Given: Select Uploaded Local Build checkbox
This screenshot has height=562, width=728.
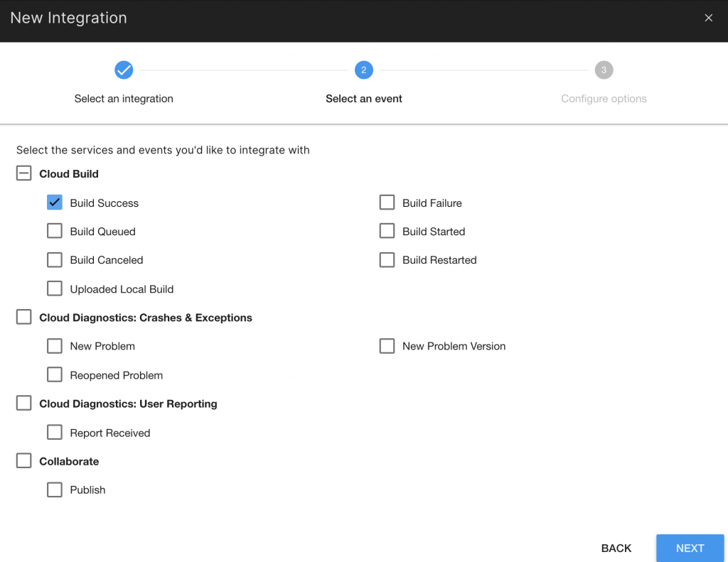Looking at the screenshot, I should (55, 288).
